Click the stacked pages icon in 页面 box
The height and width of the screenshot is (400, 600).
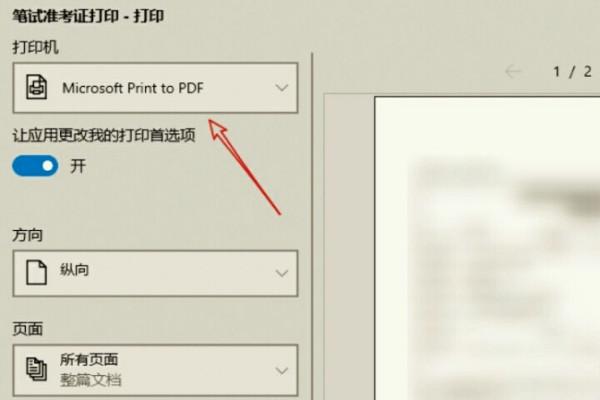(36, 369)
